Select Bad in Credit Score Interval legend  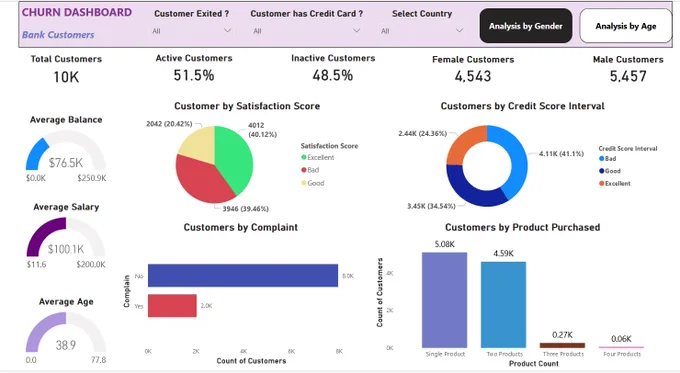(x=608, y=159)
